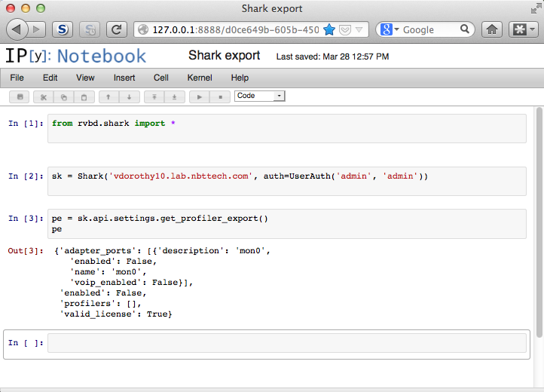Click the 'profilers': [] output line
544x392 pixels.
tap(101, 304)
